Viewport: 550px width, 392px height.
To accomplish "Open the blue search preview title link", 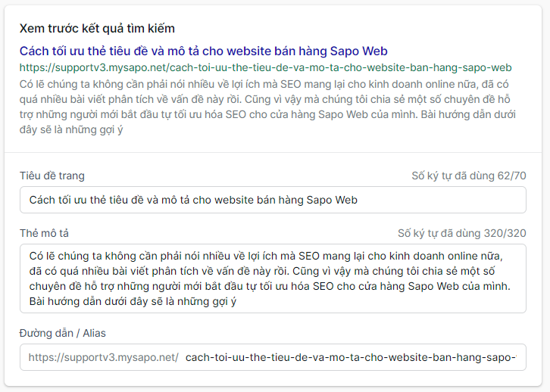I will coord(204,51).
